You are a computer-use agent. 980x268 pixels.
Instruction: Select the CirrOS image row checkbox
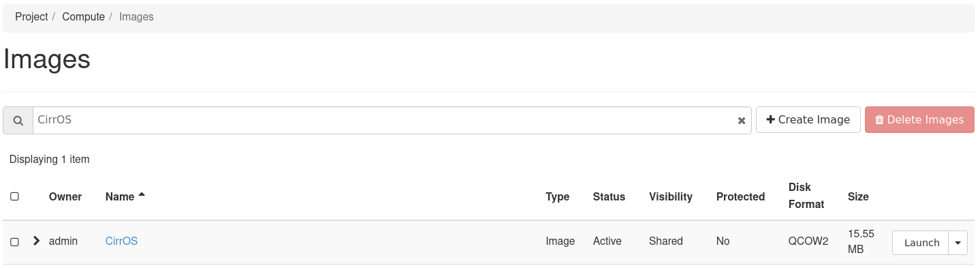point(14,242)
